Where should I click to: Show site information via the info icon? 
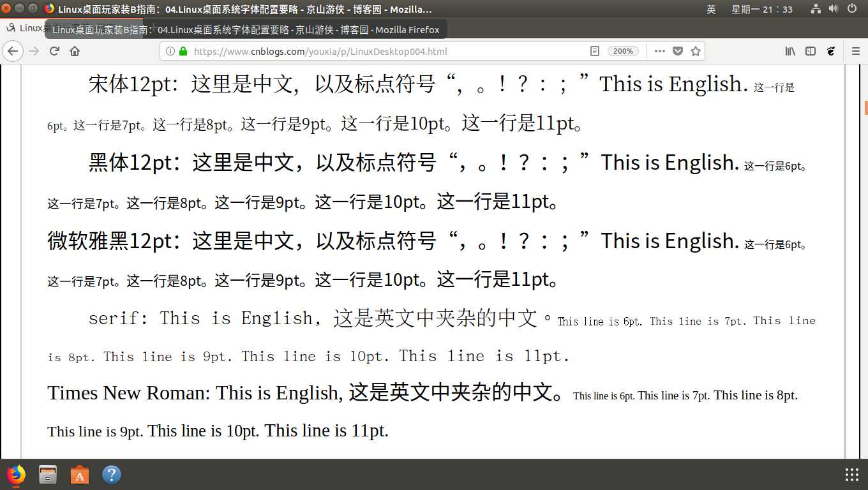click(170, 51)
